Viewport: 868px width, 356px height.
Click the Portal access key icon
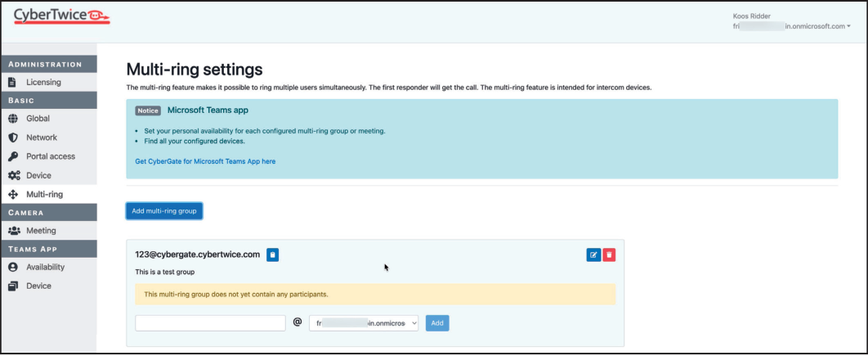13,156
